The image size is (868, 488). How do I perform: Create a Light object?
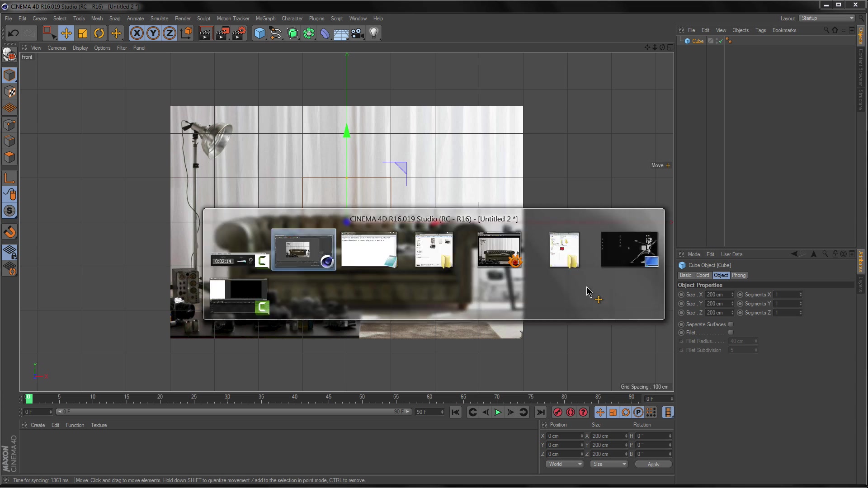coord(374,33)
